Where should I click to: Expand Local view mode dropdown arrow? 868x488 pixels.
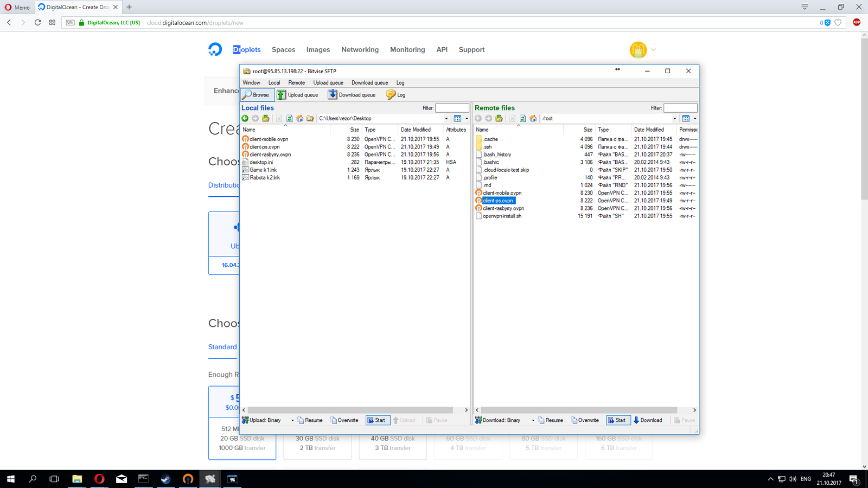467,118
